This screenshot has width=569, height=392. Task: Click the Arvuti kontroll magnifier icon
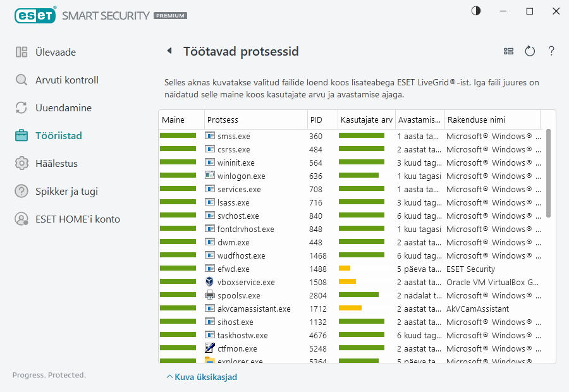point(21,80)
